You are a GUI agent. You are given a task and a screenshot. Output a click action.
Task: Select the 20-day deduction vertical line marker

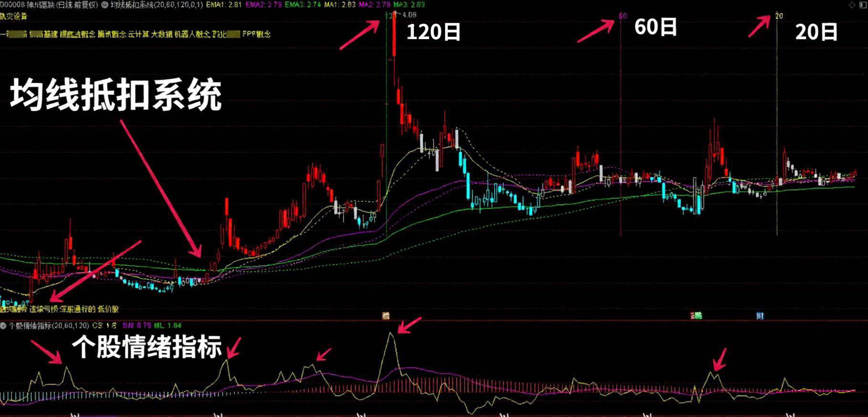click(x=777, y=124)
